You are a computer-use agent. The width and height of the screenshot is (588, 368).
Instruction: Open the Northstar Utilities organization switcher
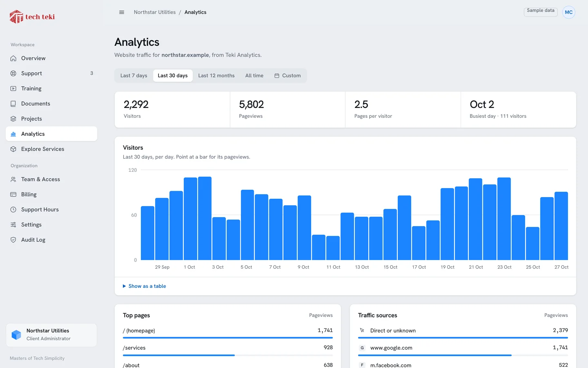click(x=51, y=335)
